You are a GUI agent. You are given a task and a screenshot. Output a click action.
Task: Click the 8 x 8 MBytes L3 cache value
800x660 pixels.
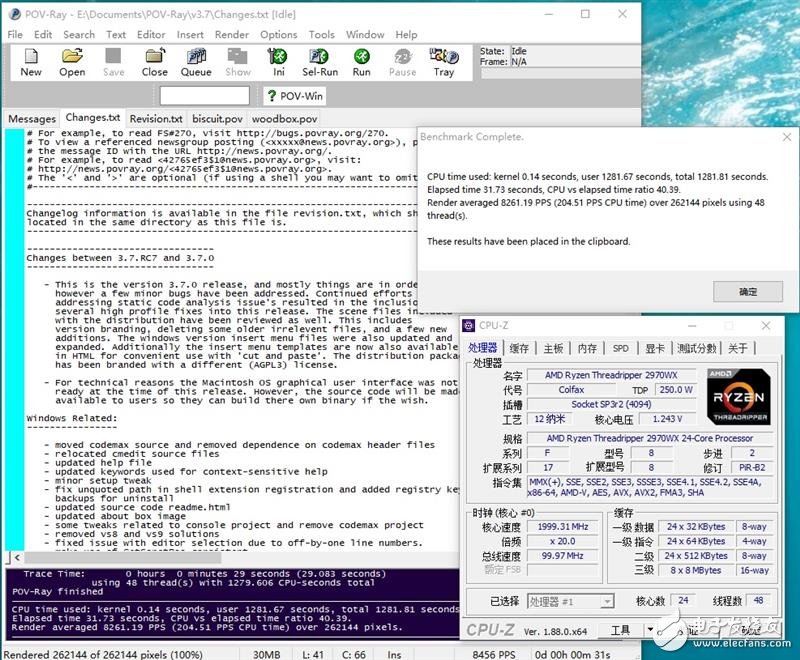point(696,570)
